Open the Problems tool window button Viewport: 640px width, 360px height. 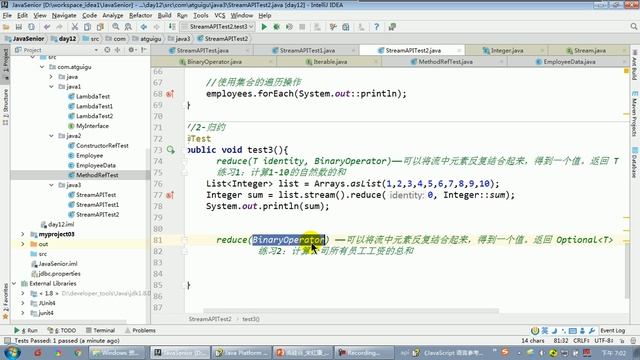tap(140, 330)
